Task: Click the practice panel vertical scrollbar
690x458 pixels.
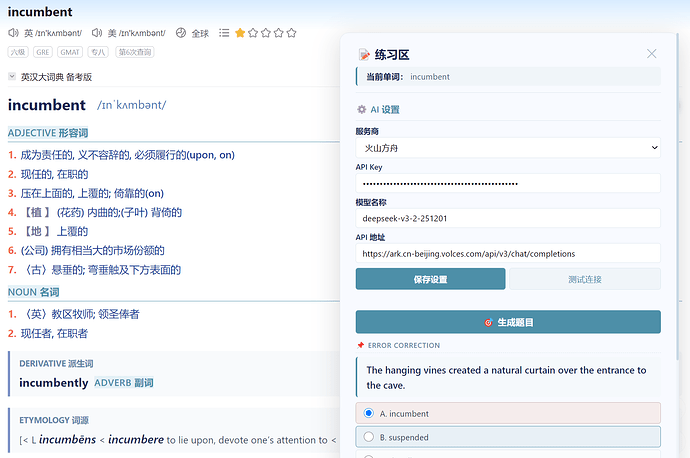Action: (x=678, y=198)
